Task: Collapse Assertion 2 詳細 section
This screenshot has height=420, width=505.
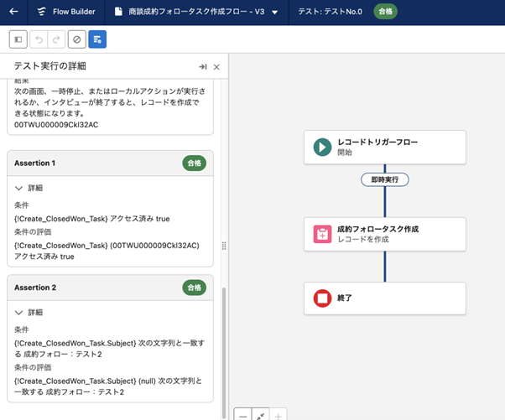Action: (x=20, y=311)
